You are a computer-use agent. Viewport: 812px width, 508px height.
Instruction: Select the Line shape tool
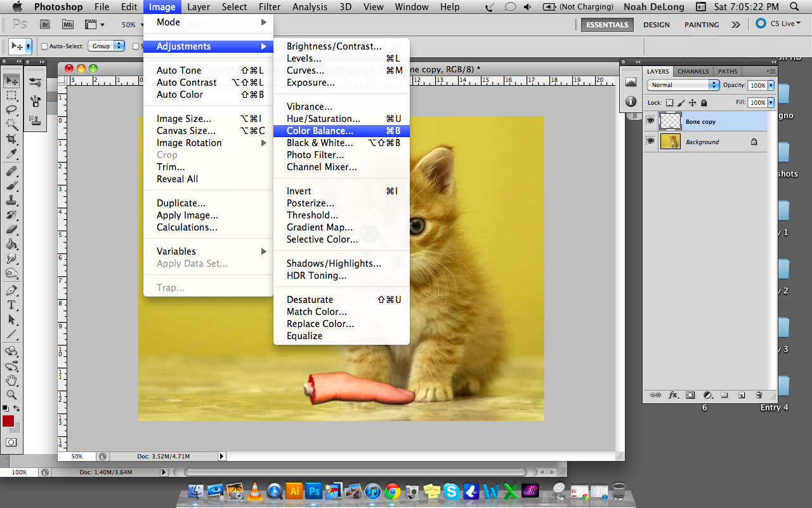11,335
